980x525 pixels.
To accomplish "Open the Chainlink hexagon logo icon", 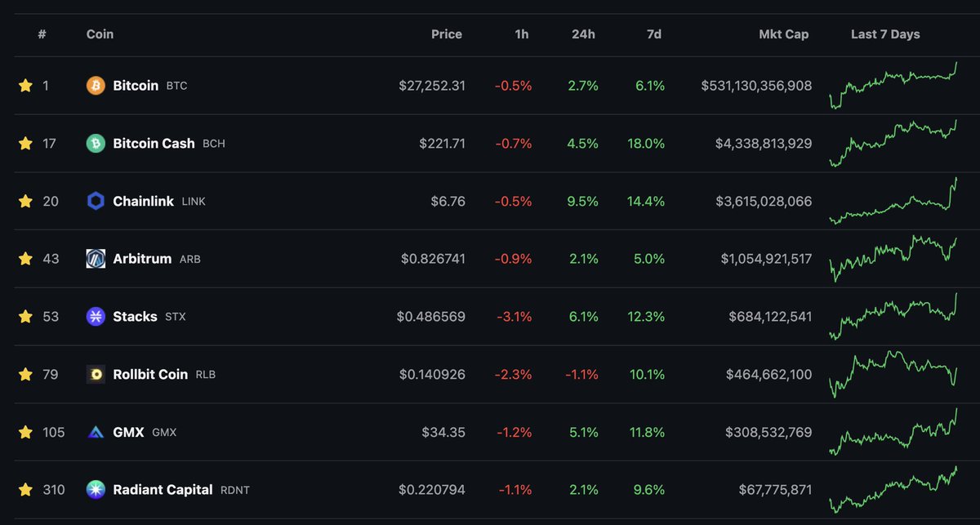I will [96, 201].
